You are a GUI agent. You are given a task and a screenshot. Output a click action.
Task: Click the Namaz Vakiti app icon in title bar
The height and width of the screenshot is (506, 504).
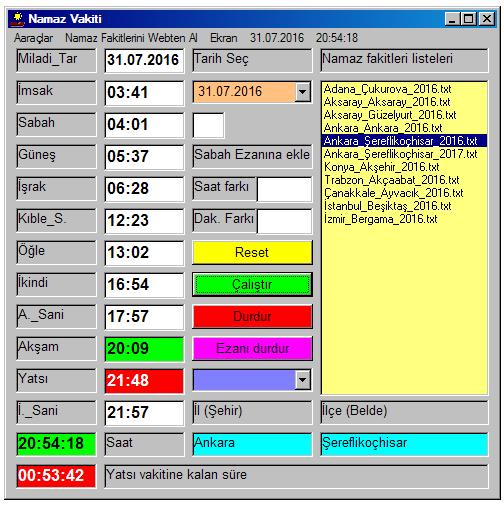[x=17, y=19]
